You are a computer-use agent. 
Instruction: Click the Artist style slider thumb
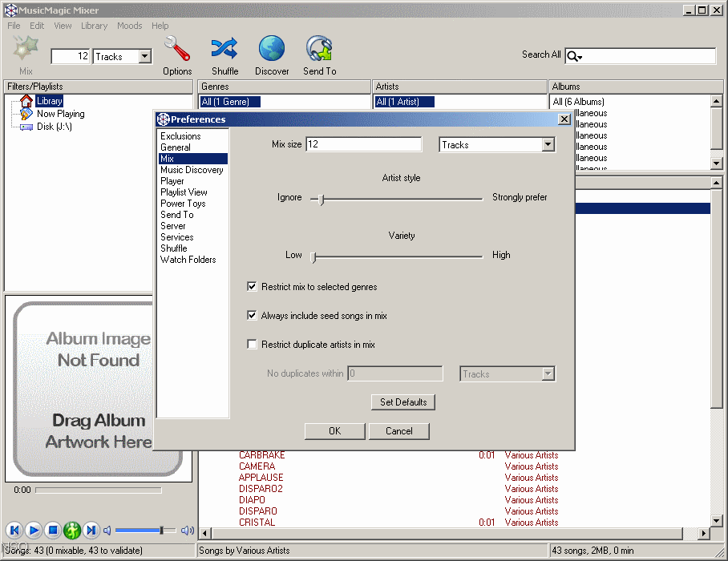click(322, 199)
